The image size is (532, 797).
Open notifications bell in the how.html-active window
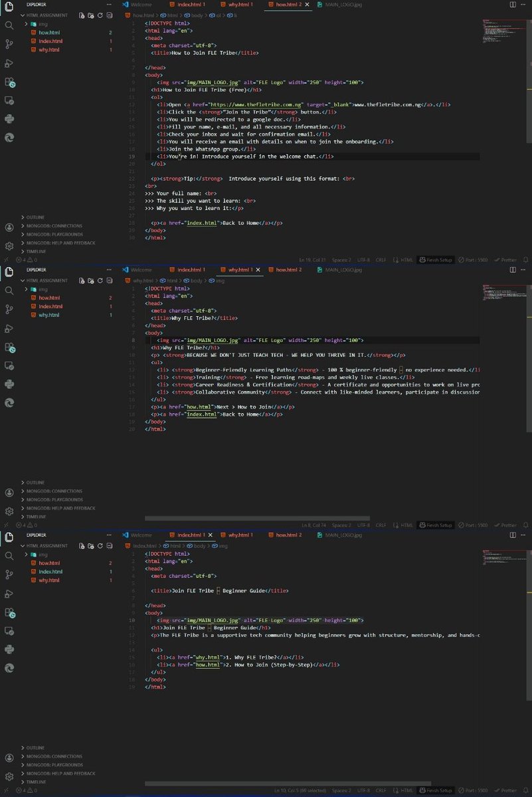point(525,260)
